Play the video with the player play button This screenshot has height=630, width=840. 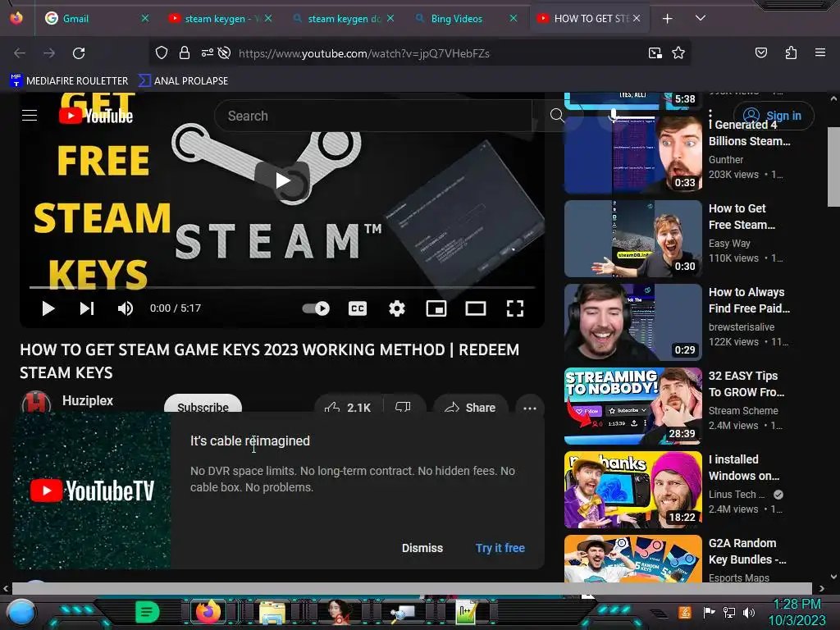point(48,308)
